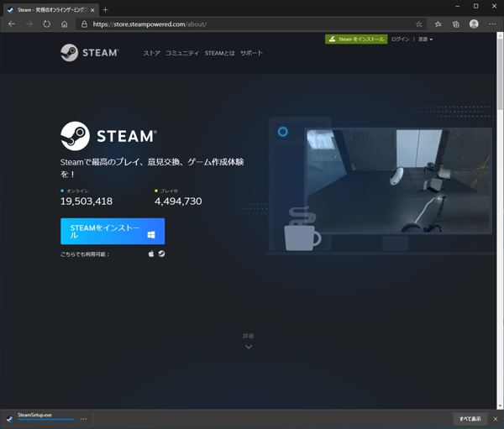Choose the SteamOS Linux download icon
Image resolution: width=504 pixels, height=429 pixels.
[161, 254]
